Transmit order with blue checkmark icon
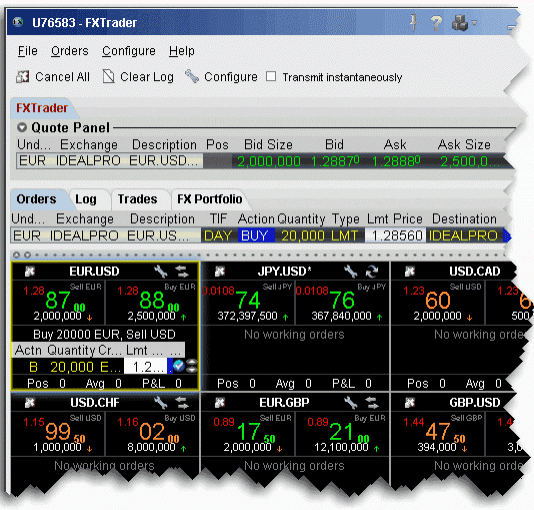Image resolution: width=534 pixels, height=510 pixels. [178, 366]
